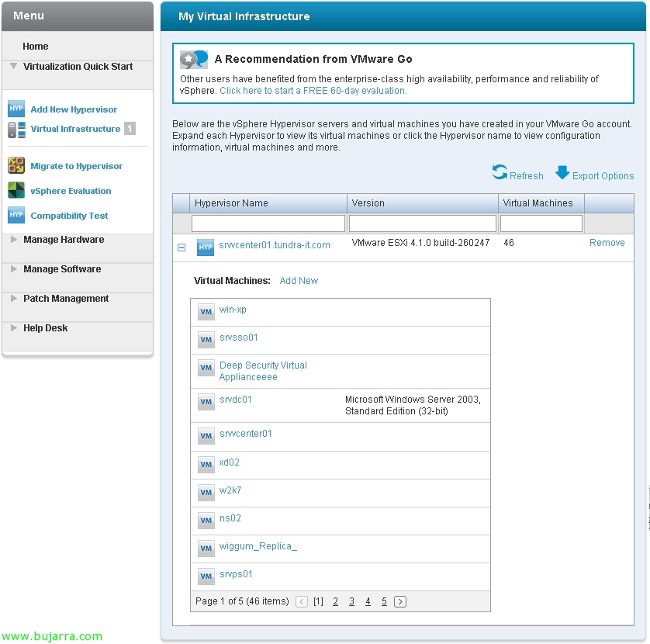Click the vSphere Evaluation icon
Image resolution: width=650 pixels, height=644 pixels.
pyautogui.click(x=16, y=190)
